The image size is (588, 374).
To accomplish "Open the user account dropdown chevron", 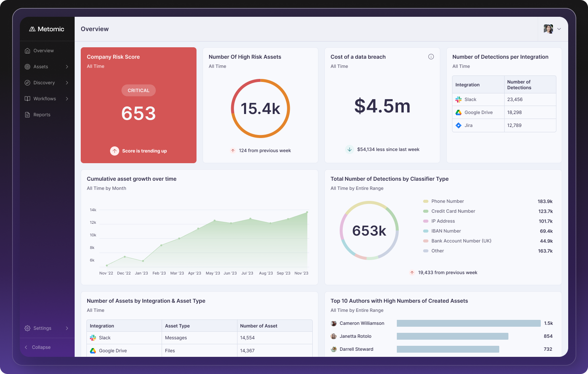I will point(559,29).
